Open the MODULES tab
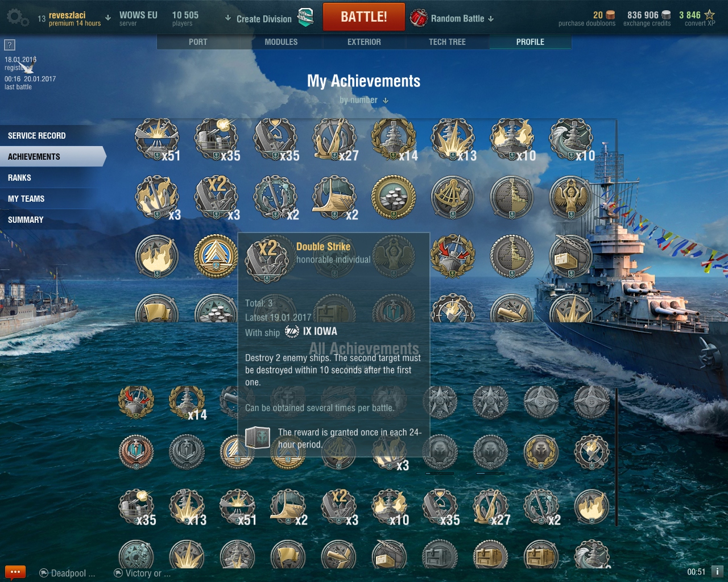Viewport: 728px width, 582px height. coord(281,42)
